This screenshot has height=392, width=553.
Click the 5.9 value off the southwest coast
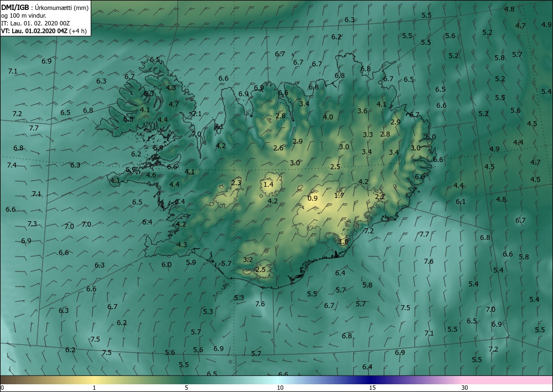click(x=191, y=262)
